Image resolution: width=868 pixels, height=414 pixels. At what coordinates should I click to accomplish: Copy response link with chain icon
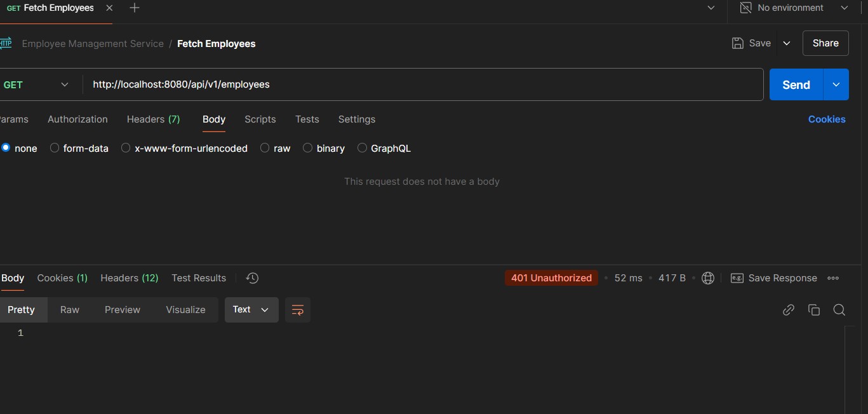pos(789,310)
